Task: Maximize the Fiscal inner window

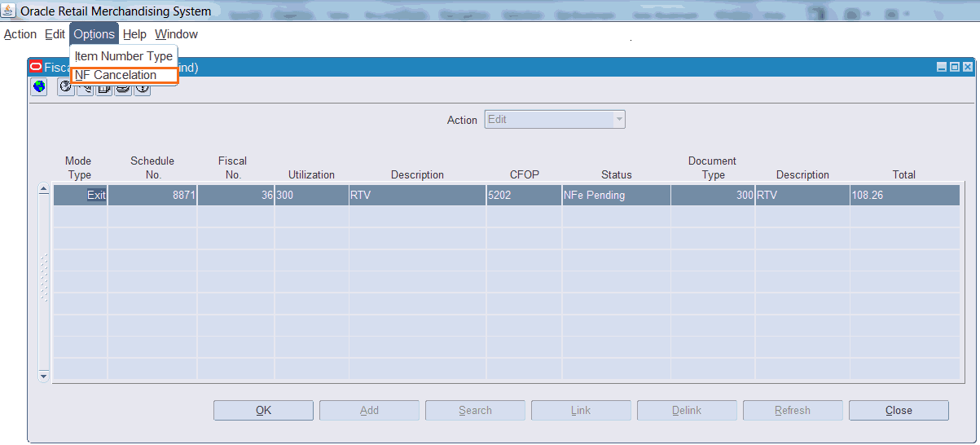Action: pos(955,68)
